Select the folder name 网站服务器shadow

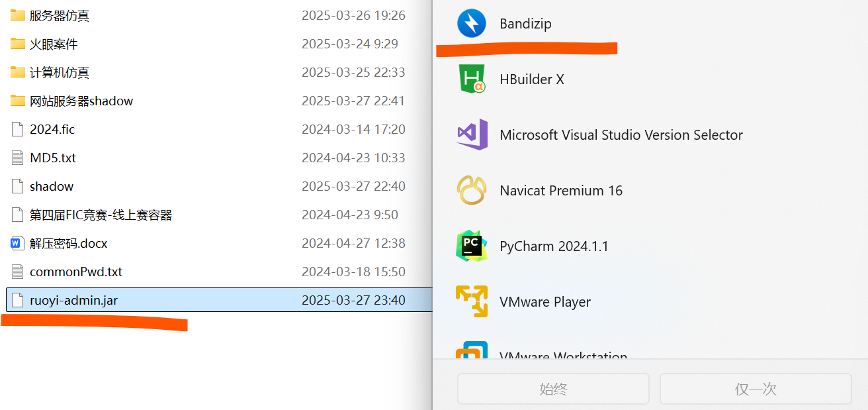pyautogui.click(x=81, y=101)
